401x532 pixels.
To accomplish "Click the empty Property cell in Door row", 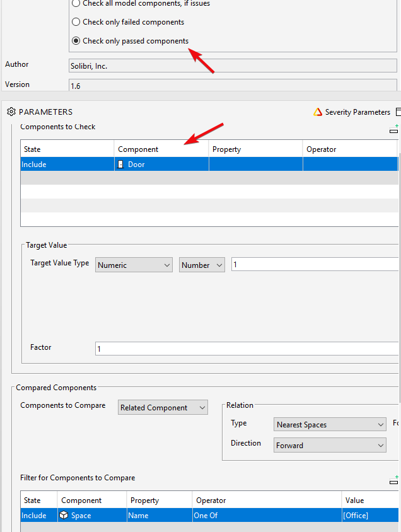I will 255,165.
